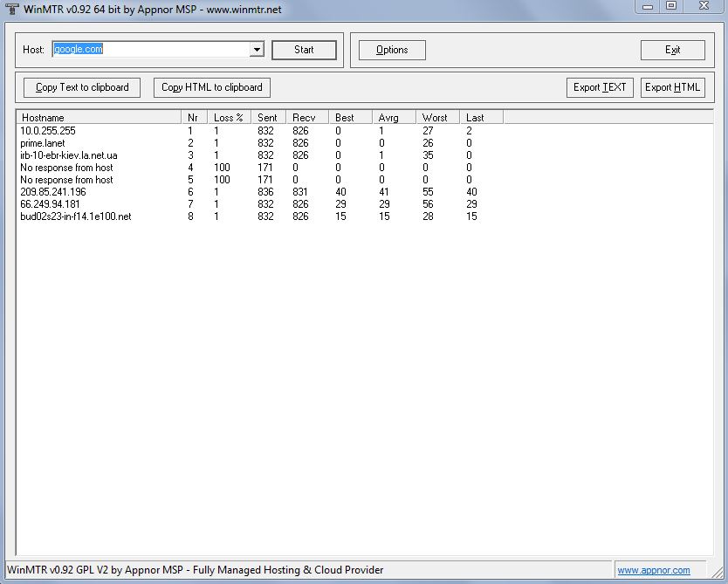Click the Exit button
728x584 pixels.
coord(672,50)
